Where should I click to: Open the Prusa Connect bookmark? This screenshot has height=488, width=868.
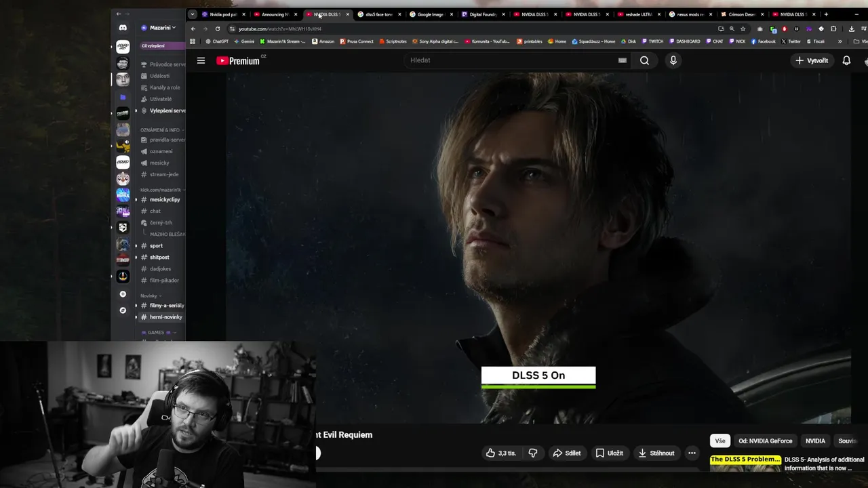(356, 41)
